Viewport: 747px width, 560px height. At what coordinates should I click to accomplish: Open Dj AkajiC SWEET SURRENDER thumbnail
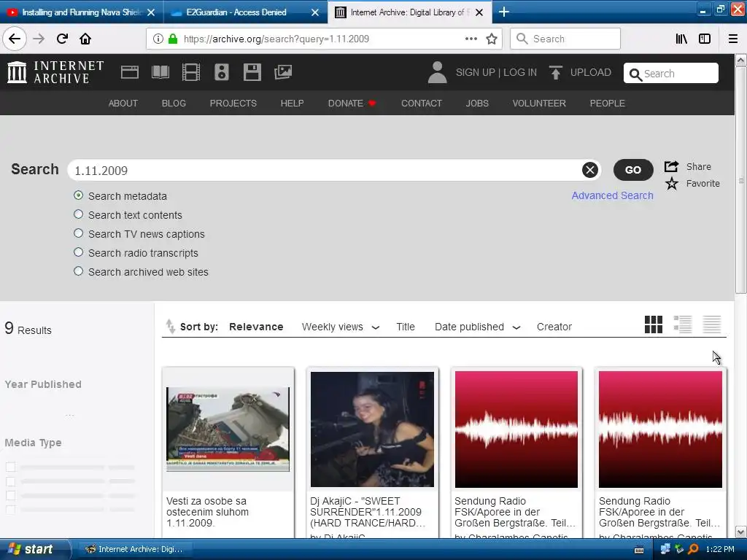[372, 429]
